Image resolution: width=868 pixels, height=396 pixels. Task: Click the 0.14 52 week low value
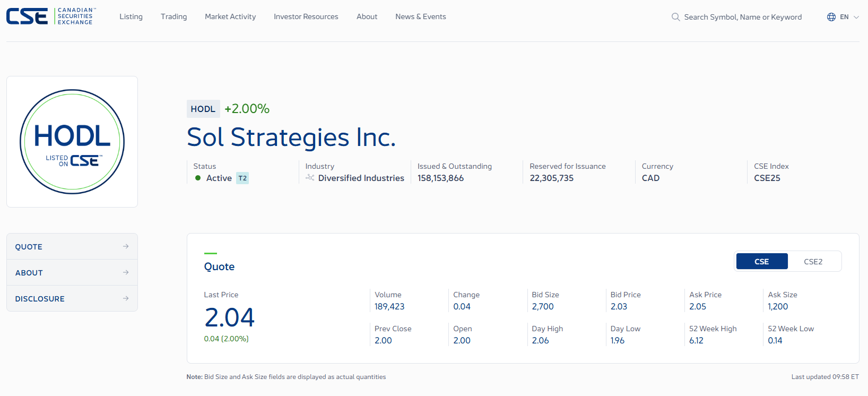[x=775, y=340]
